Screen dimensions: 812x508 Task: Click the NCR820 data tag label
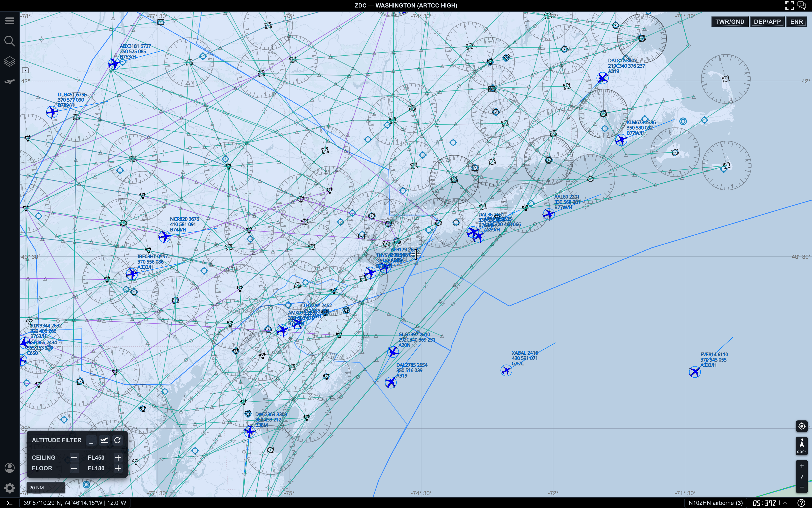pyautogui.click(x=184, y=224)
